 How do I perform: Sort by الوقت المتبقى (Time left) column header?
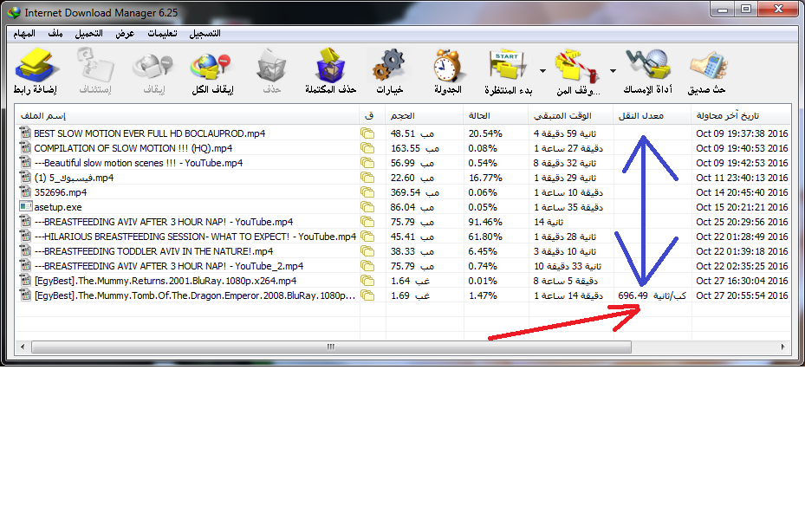(x=571, y=115)
